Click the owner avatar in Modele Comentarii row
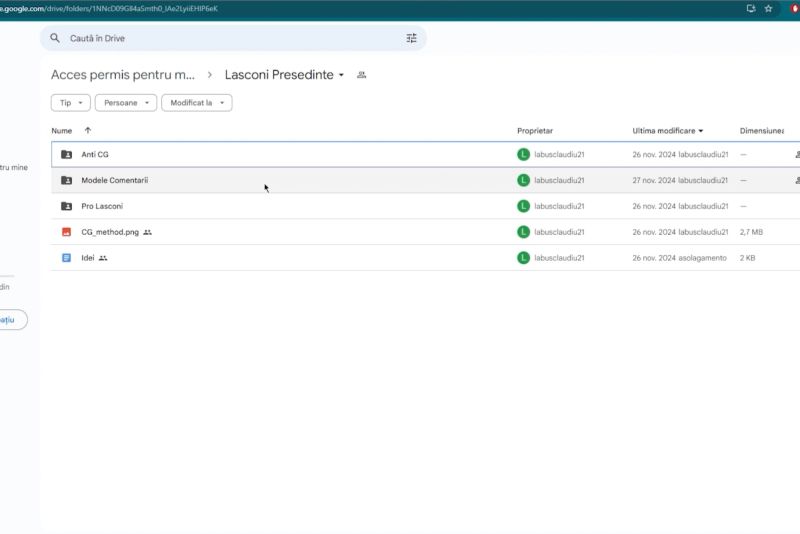The height and width of the screenshot is (534, 800). point(523,180)
